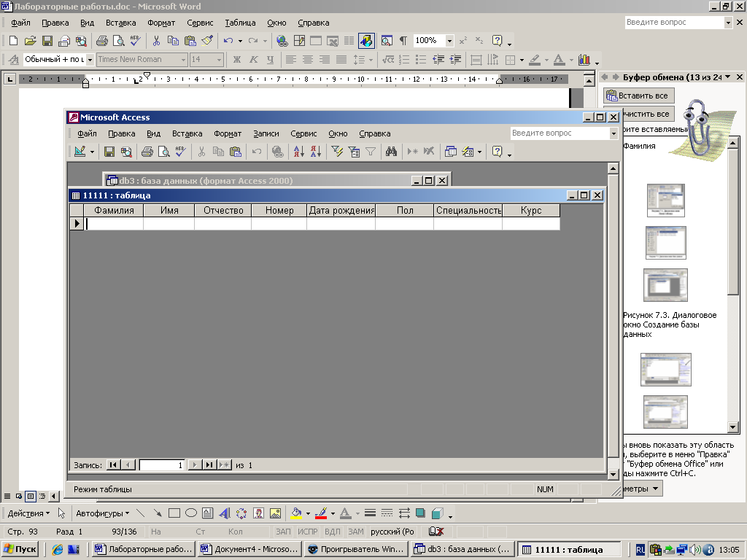Click the Cut scissors icon in Word
The height and width of the screenshot is (560, 747).
coord(156,41)
